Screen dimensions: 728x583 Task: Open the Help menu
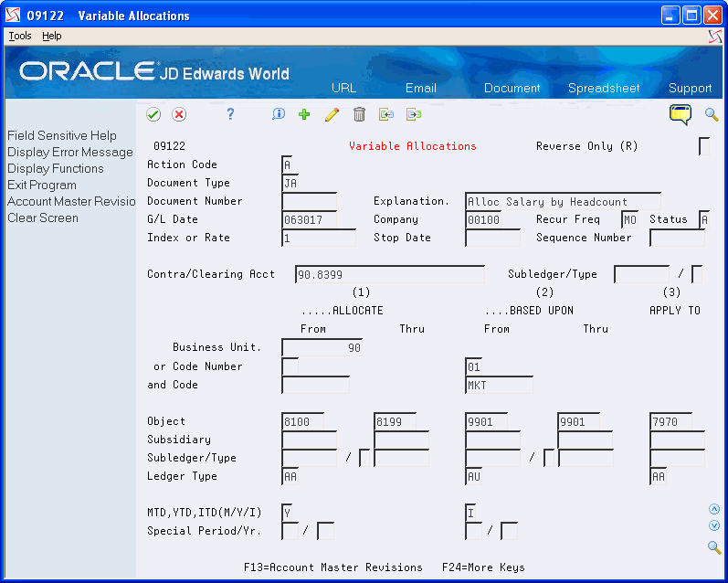pyautogui.click(x=51, y=36)
